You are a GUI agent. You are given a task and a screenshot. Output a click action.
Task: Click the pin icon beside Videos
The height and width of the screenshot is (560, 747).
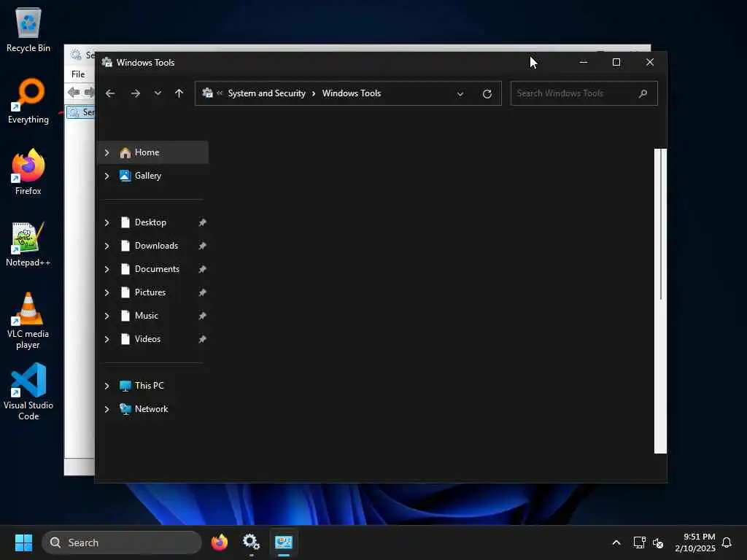(x=203, y=339)
